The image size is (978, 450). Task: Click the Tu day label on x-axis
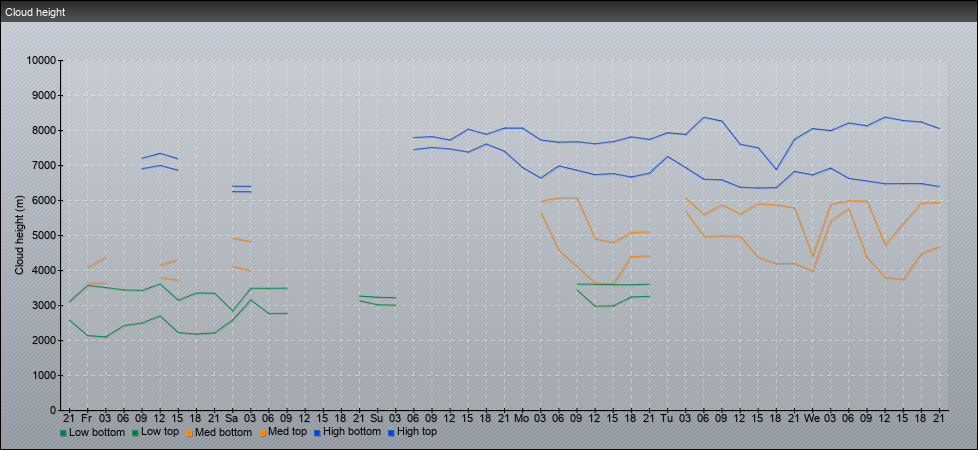tap(667, 418)
